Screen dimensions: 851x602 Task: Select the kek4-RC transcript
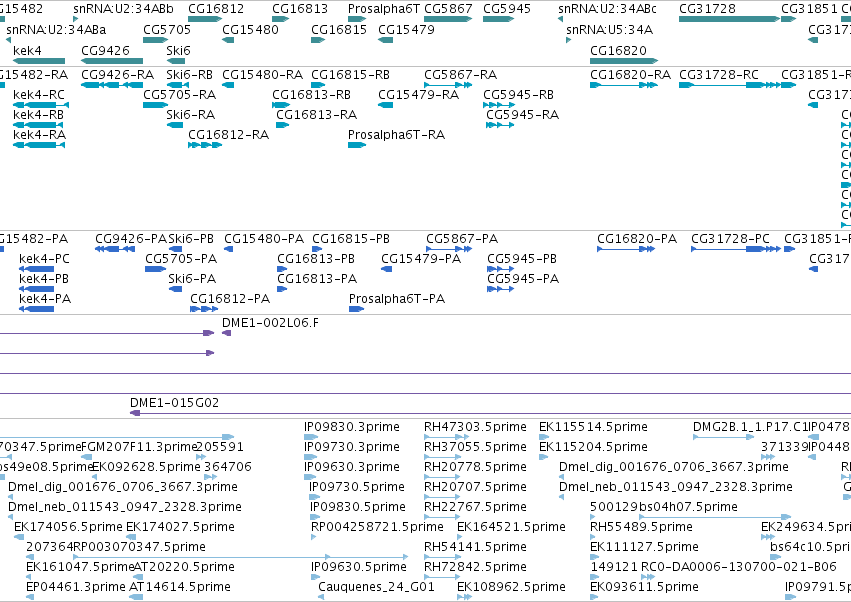41,105
